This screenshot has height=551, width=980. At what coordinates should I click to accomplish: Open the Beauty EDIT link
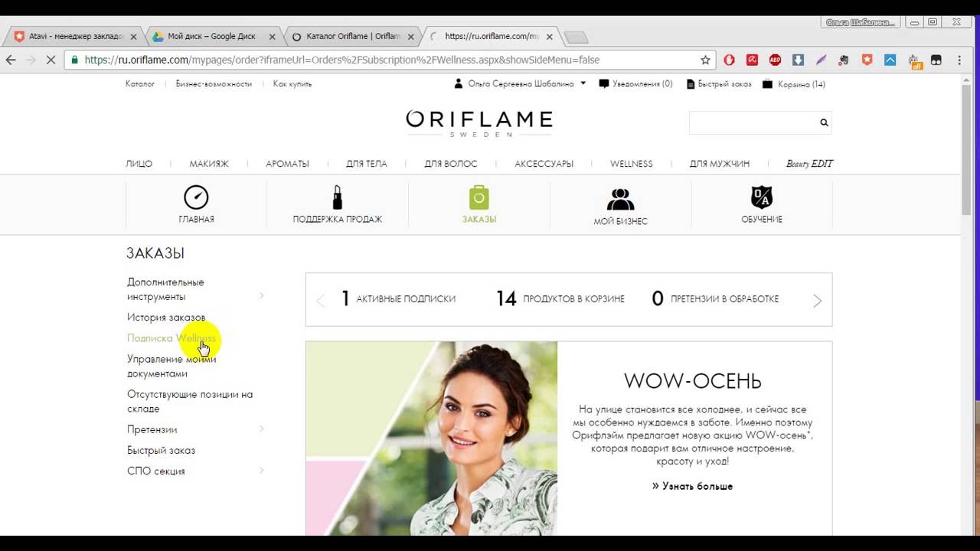(809, 164)
